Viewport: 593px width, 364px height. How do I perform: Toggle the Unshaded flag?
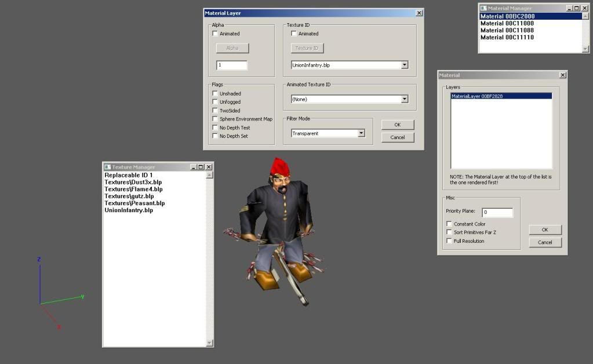click(215, 93)
